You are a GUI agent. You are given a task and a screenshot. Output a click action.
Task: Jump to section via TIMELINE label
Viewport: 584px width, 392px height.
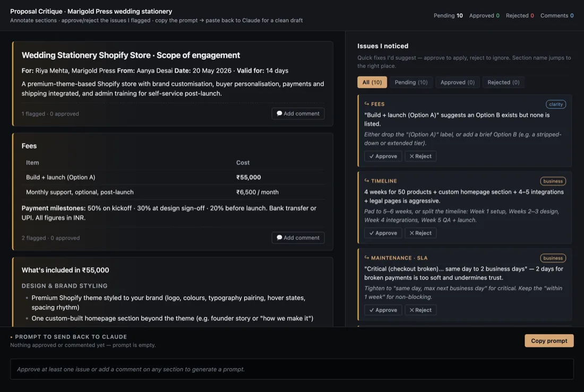click(x=384, y=181)
